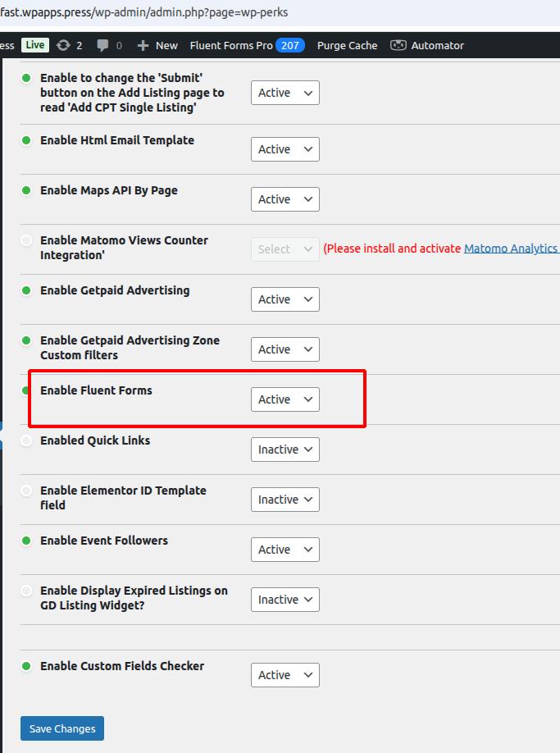Click the plus icon beside New
560x753 pixels.
pyautogui.click(x=143, y=45)
